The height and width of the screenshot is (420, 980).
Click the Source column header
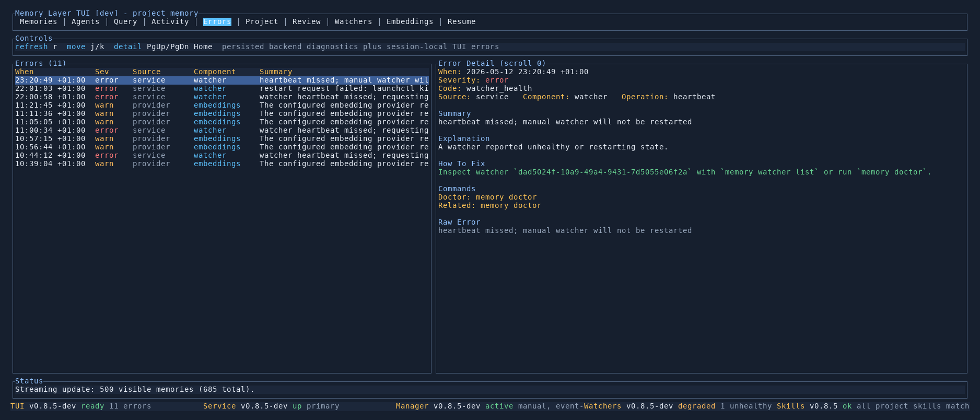point(147,72)
